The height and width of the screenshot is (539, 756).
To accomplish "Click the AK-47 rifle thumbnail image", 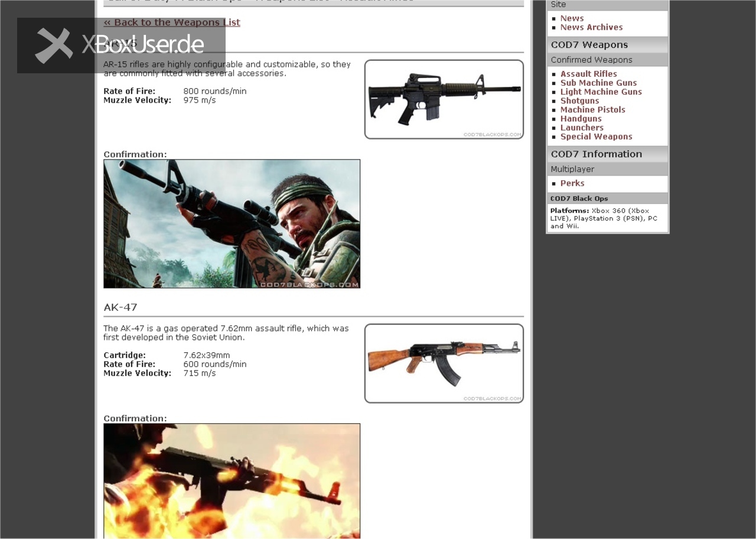I will click(444, 363).
